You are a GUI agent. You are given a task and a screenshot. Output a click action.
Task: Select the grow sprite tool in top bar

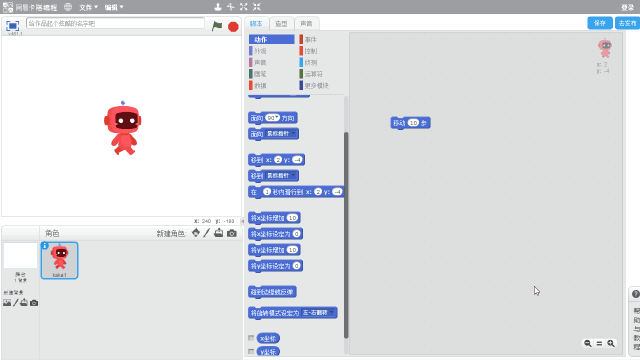tap(244, 7)
